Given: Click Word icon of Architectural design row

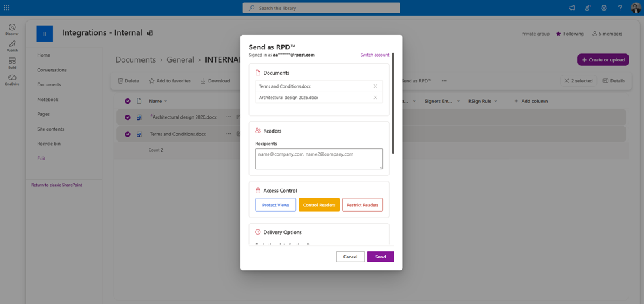Looking at the screenshot, I should (x=139, y=117).
